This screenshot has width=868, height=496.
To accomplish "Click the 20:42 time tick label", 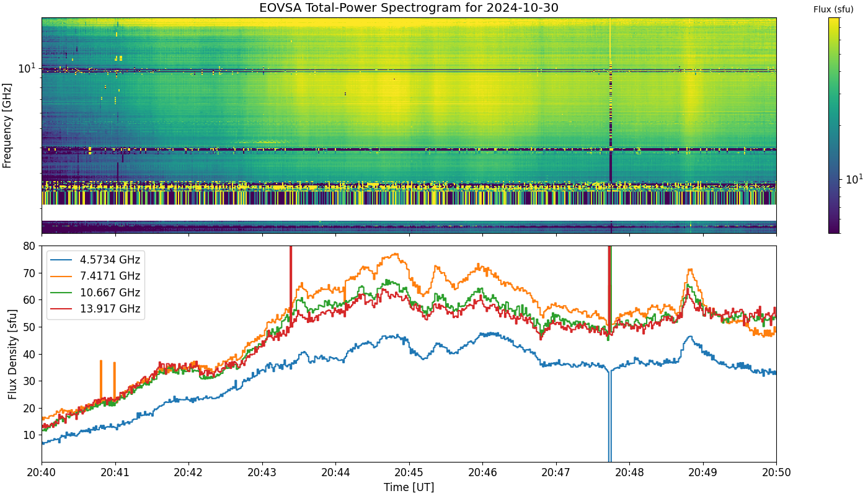I will [189, 473].
